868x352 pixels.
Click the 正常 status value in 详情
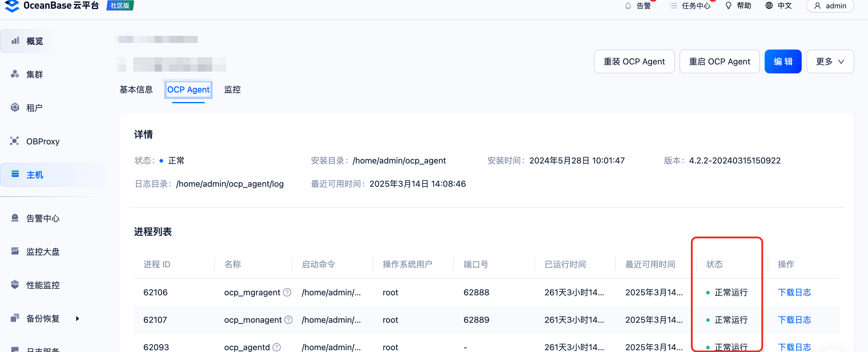point(176,160)
